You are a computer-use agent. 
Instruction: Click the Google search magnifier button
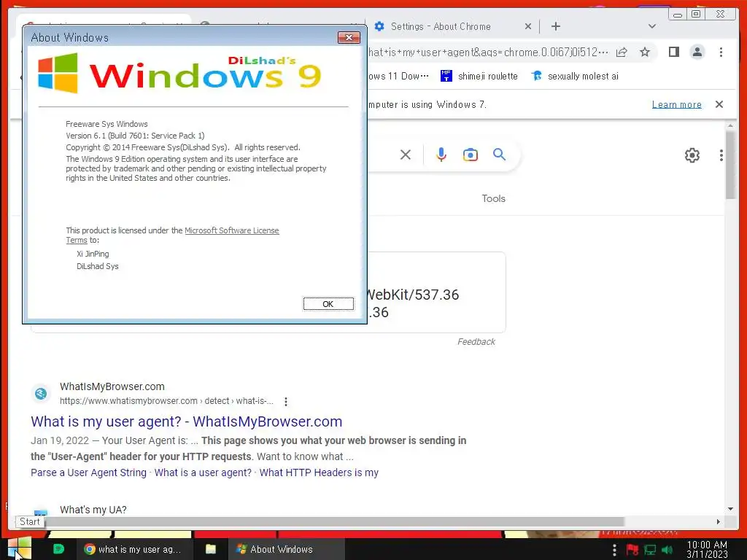(499, 155)
